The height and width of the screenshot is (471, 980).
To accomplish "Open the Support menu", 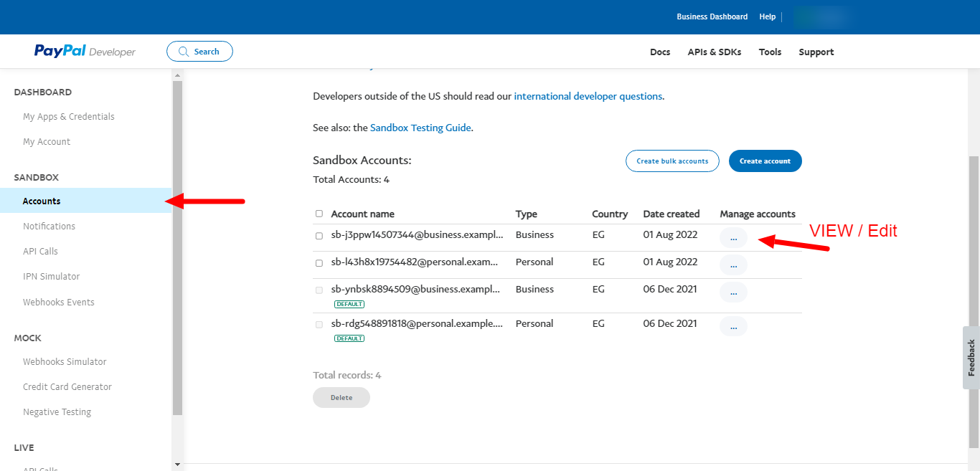I will [x=816, y=52].
